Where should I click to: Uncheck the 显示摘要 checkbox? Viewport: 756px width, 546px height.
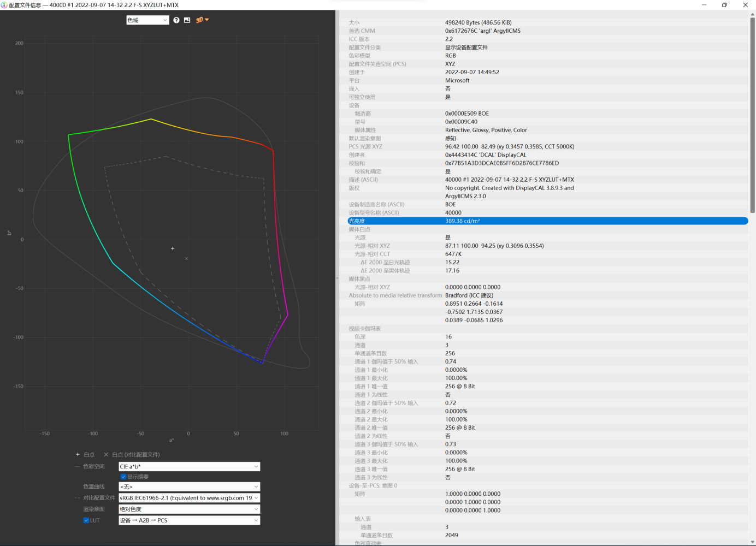point(123,477)
